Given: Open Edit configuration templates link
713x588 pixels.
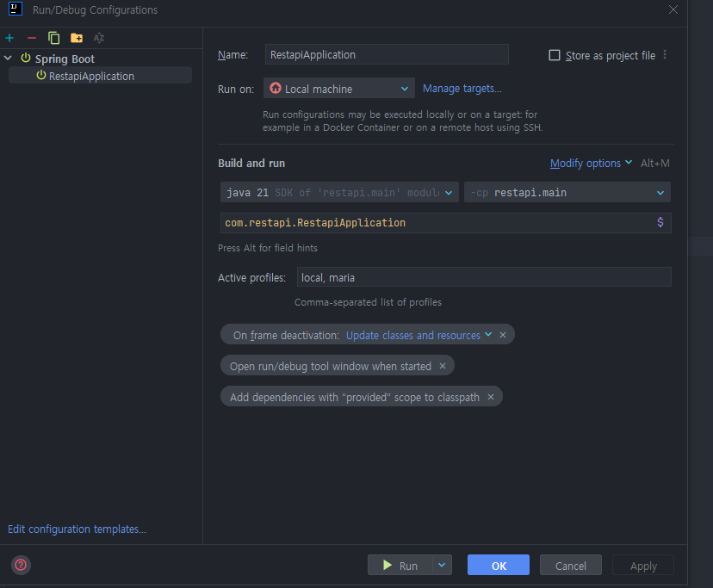Looking at the screenshot, I should pos(77,529).
